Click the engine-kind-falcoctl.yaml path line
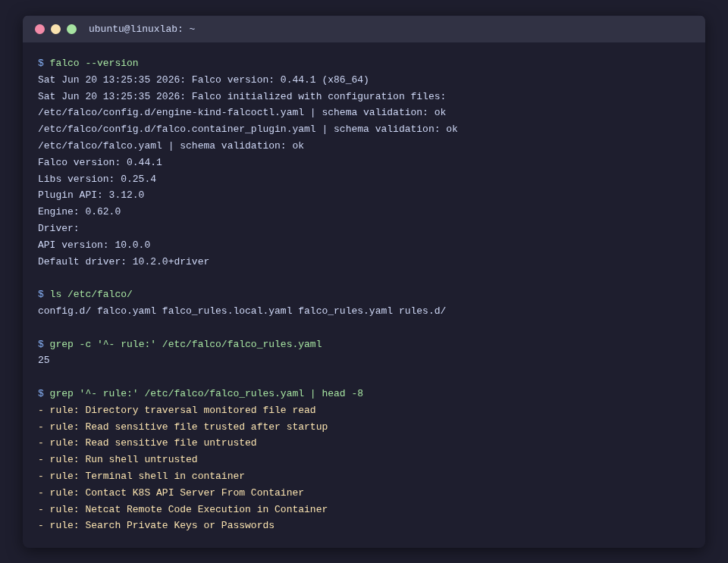 [242, 113]
